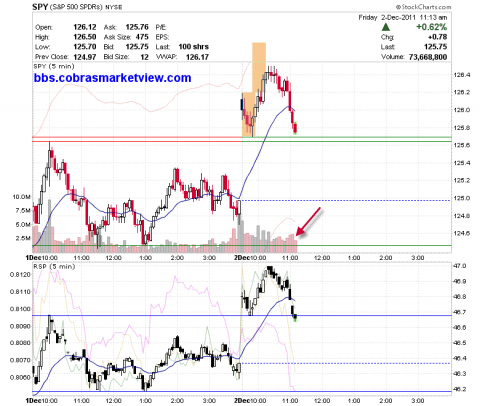Select the +0.62% percent change value
Screen dimensions: 480x406
click(x=432, y=27)
